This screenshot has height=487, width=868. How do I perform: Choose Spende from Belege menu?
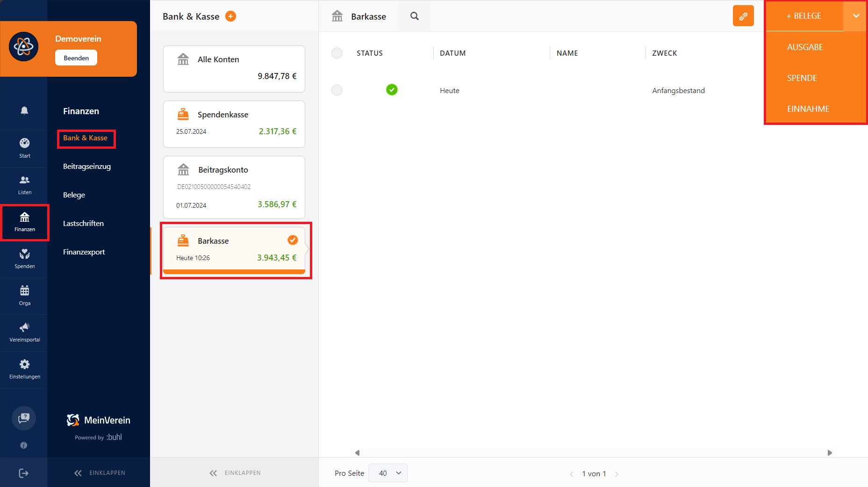click(802, 78)
